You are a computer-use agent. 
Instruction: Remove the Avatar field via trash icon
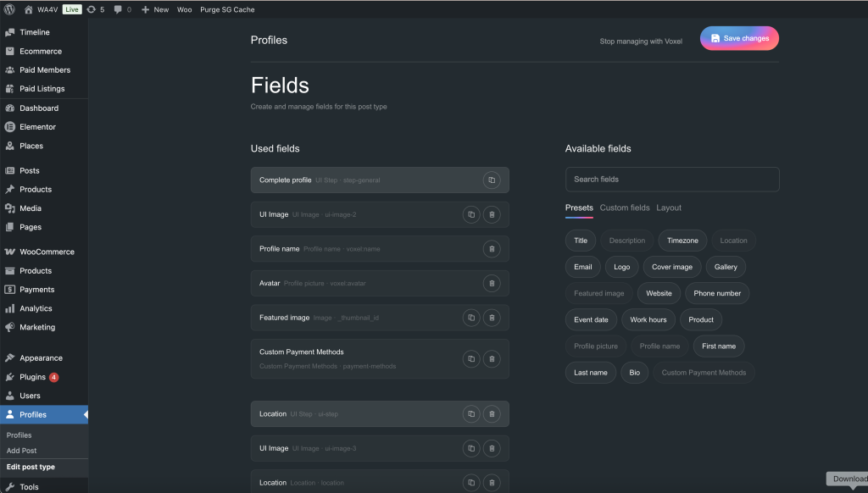click(x=492, y=284)
